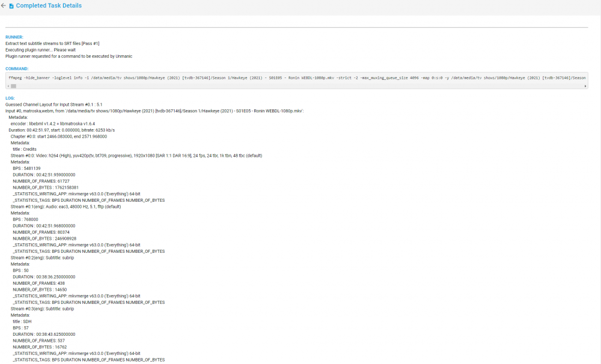Click 'NUMBER_OF_FRAMES: 537' line
The width and height of the screenshot is (601, 364).
38,341
